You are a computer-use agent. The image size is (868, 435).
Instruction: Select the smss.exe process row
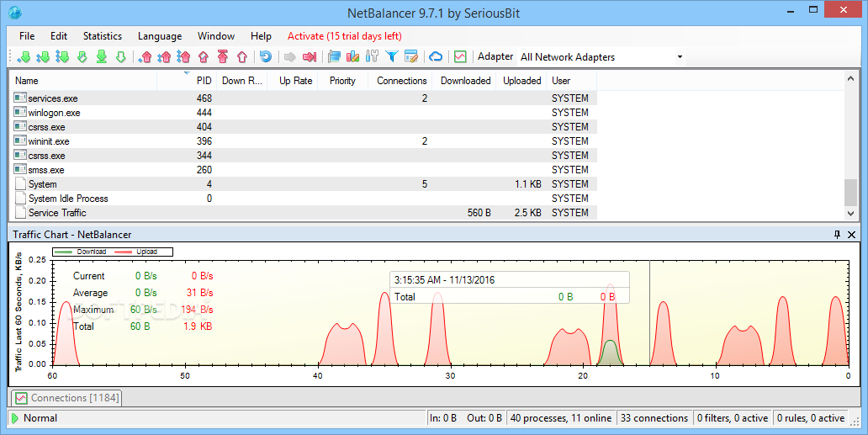304,170
